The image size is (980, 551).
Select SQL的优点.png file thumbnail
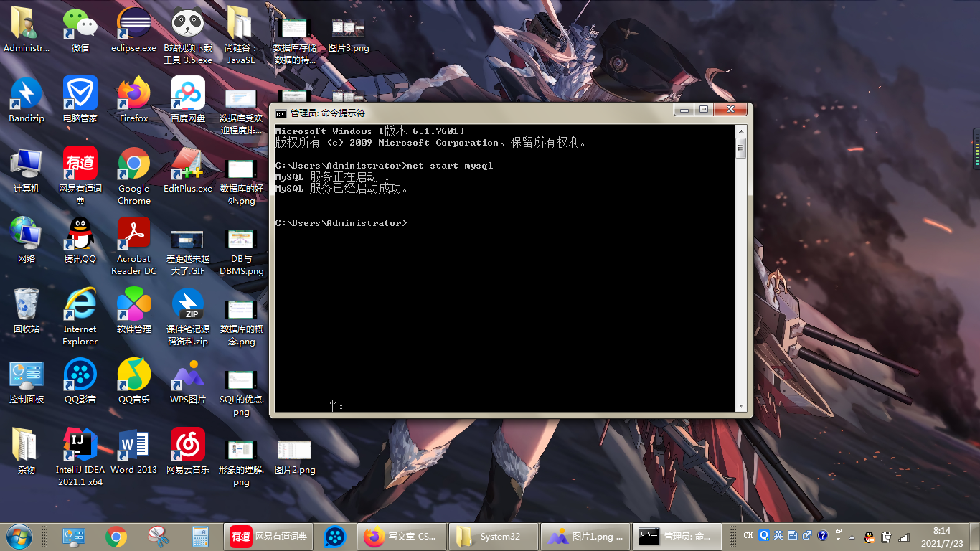pos(241,380)
